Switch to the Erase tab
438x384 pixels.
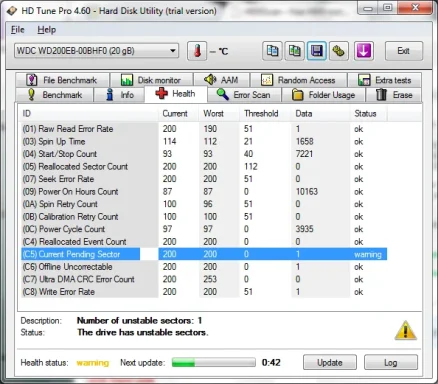coord(394,95)
